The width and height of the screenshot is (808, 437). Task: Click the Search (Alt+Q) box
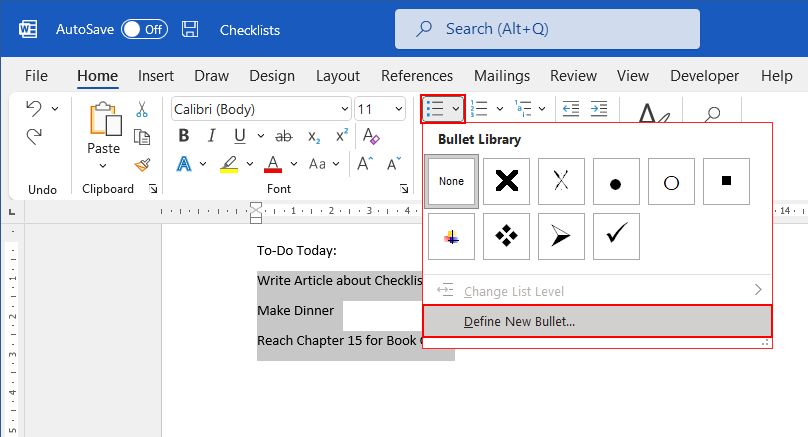click(547, 29)
